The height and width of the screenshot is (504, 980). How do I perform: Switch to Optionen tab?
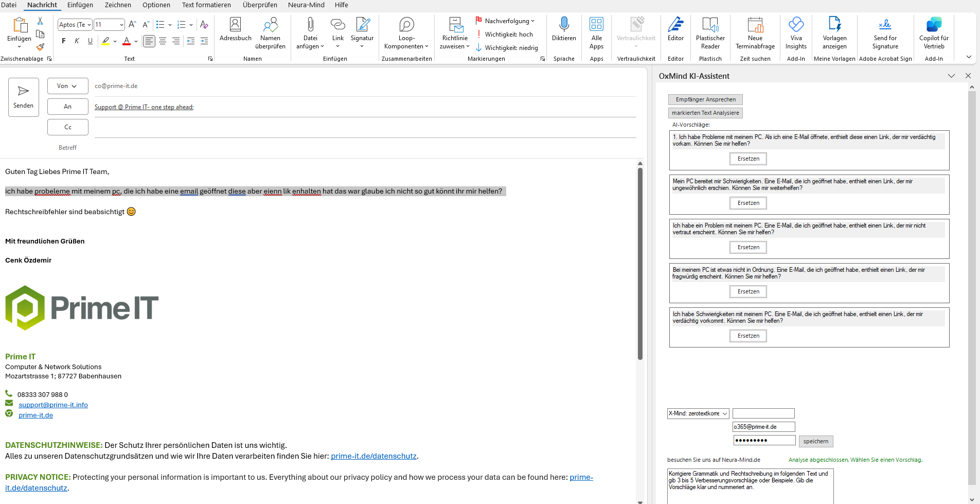pos(156,5)
